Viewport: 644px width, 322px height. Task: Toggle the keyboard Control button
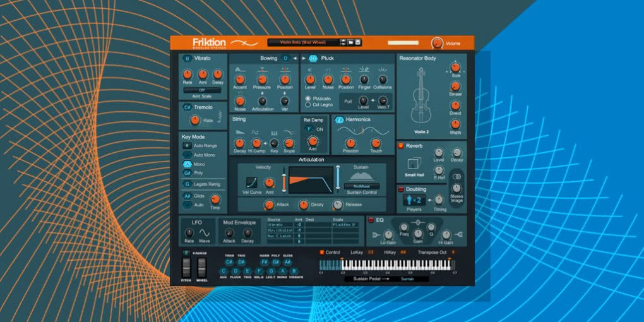point(321,252)
